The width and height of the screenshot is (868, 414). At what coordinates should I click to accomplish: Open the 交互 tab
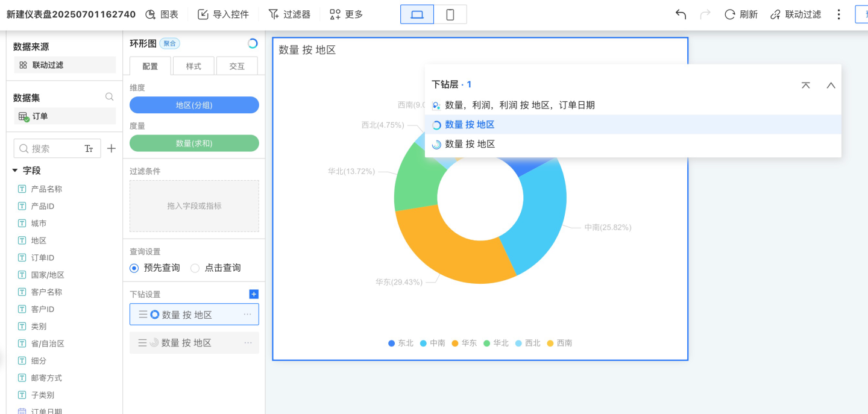(x=237, y=66)
